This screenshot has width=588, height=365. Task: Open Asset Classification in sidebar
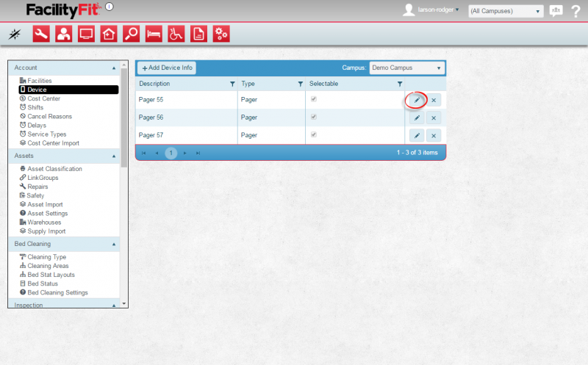54,169
